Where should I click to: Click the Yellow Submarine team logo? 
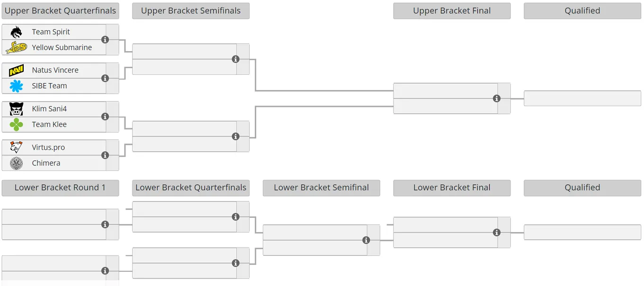point(16,47)
